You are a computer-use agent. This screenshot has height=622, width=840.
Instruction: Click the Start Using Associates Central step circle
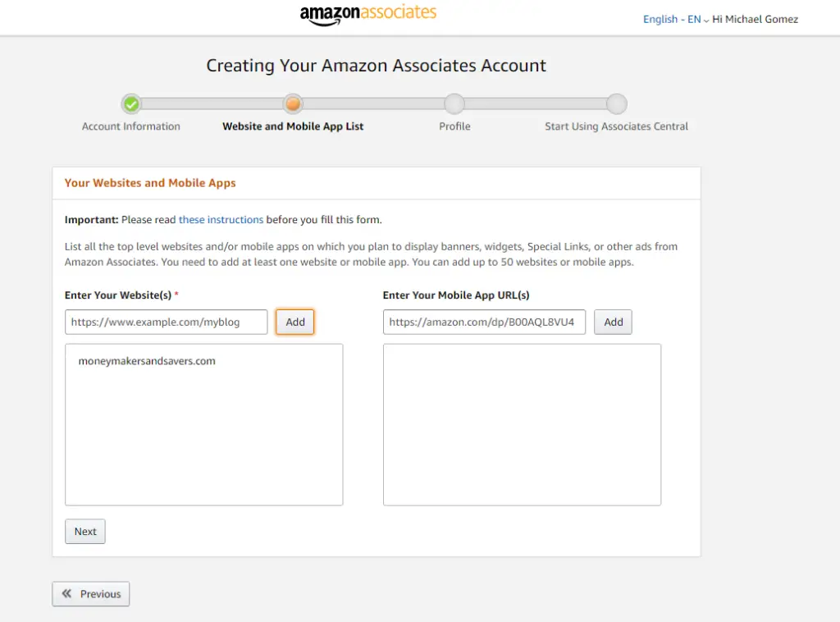[617, 104]
